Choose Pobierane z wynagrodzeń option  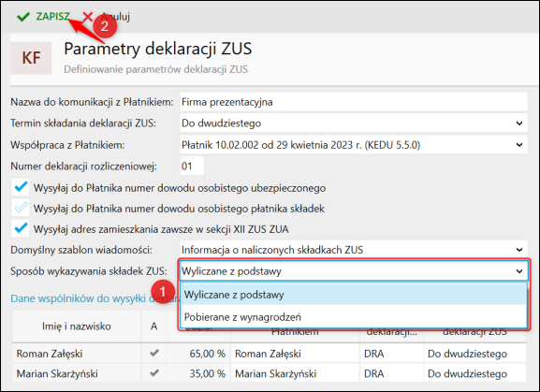click(x=354, y=316)
